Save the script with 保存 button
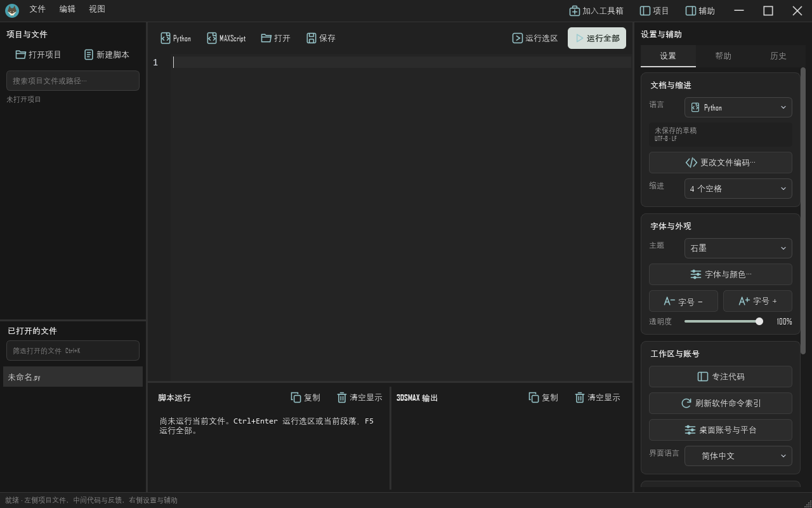This screenshot has width=812, height=508. tap(321, 38)
